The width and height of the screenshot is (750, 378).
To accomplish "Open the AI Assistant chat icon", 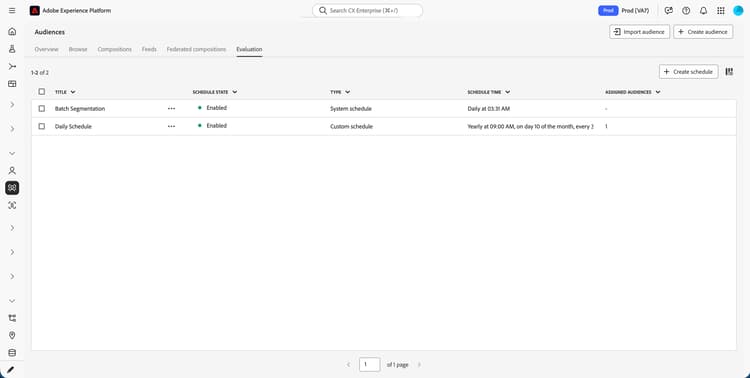I will click(669, 11).
